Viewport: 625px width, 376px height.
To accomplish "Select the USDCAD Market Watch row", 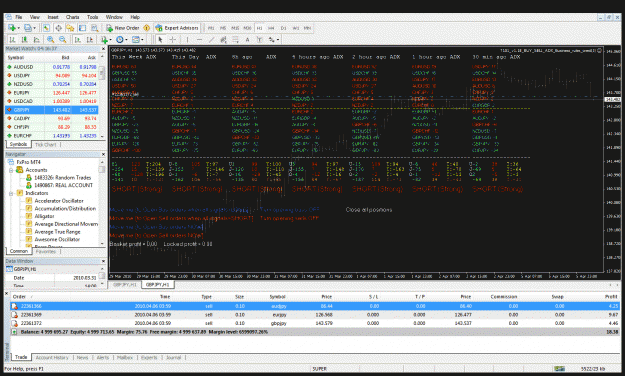I will click(52, 101).
